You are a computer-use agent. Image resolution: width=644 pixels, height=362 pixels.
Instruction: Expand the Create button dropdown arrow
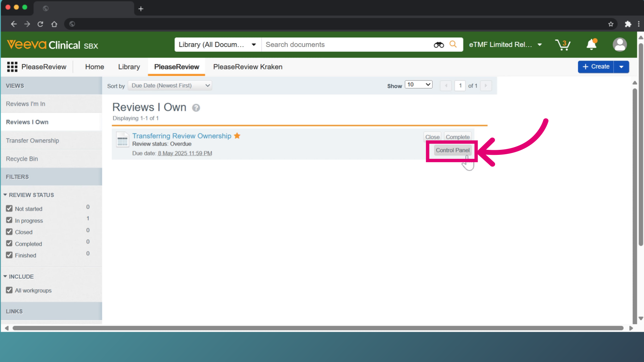[621, 67]
